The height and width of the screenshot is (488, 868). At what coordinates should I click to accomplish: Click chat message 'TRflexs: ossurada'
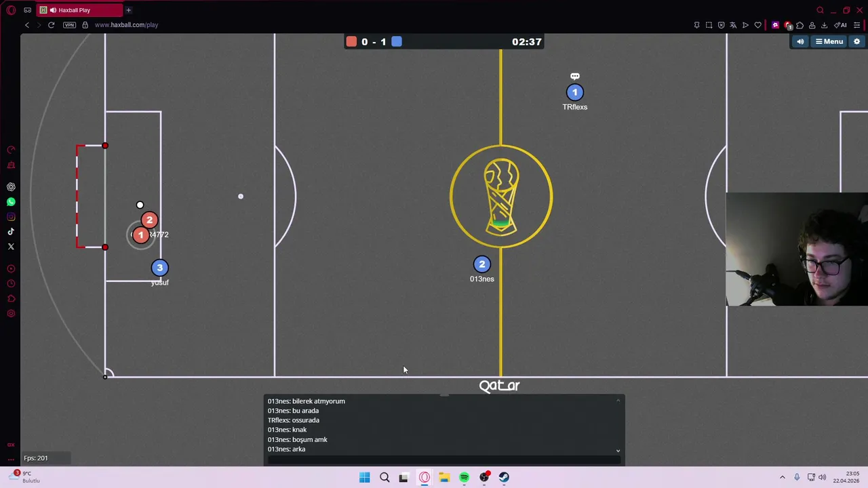point(293,420)
